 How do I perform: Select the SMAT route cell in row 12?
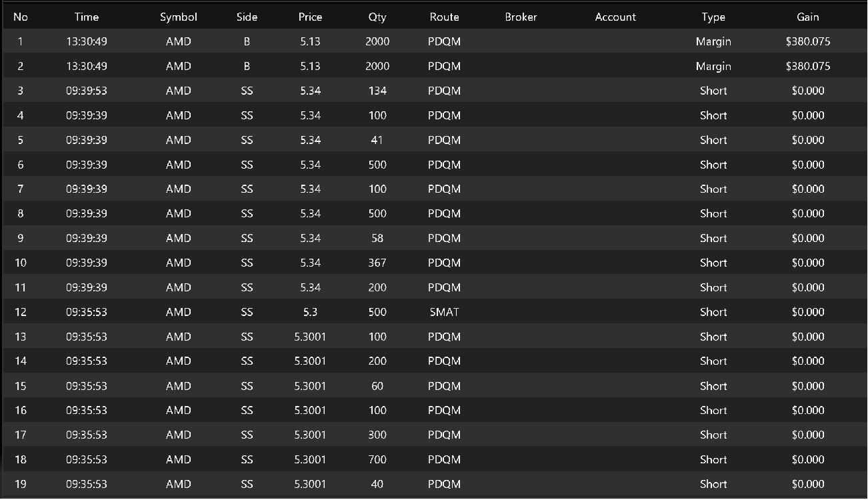click(444, 312)
